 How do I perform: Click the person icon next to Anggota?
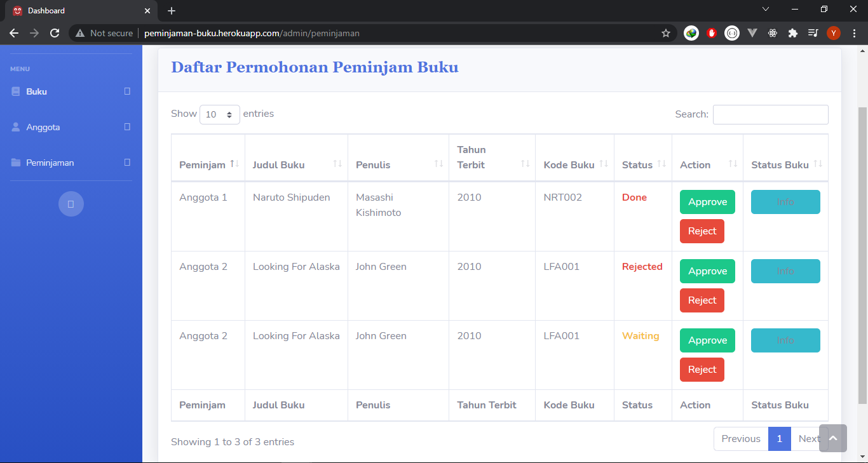coord(15,127)
